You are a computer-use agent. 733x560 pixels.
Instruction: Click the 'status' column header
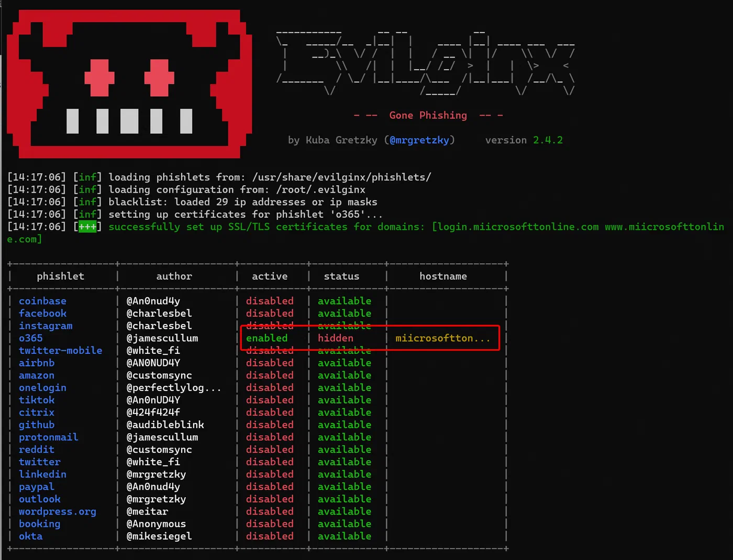pyautogui.click(x=341, y=276)
